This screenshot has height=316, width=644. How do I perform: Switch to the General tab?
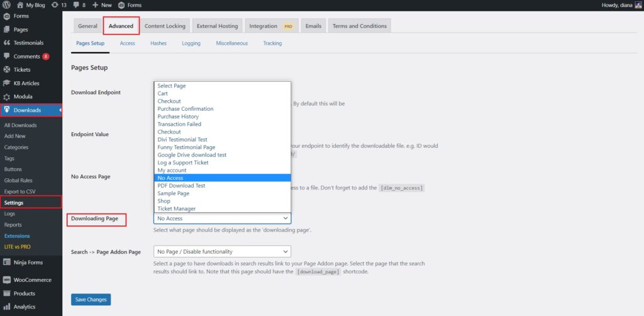click(87, 26)
